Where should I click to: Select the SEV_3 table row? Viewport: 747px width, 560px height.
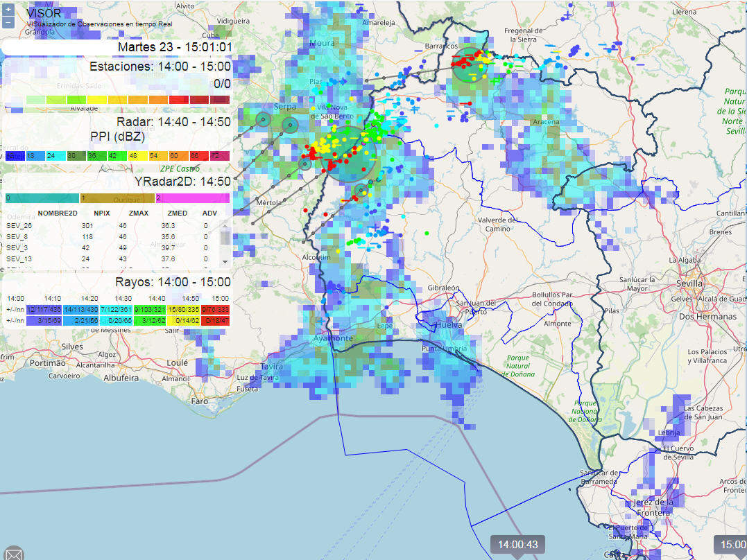click(x=110, y=247)
